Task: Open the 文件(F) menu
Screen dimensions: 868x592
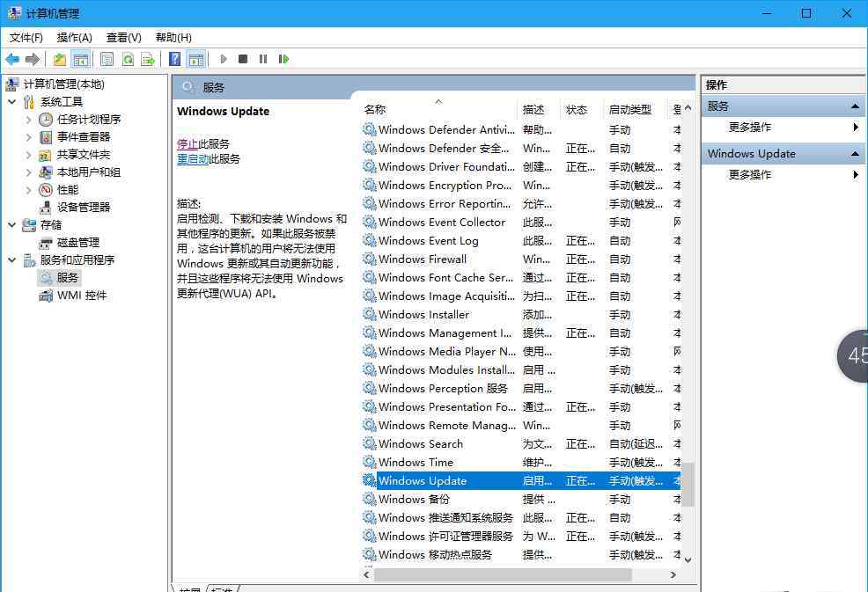Action: pyautogui.click(x=26, y=38)
